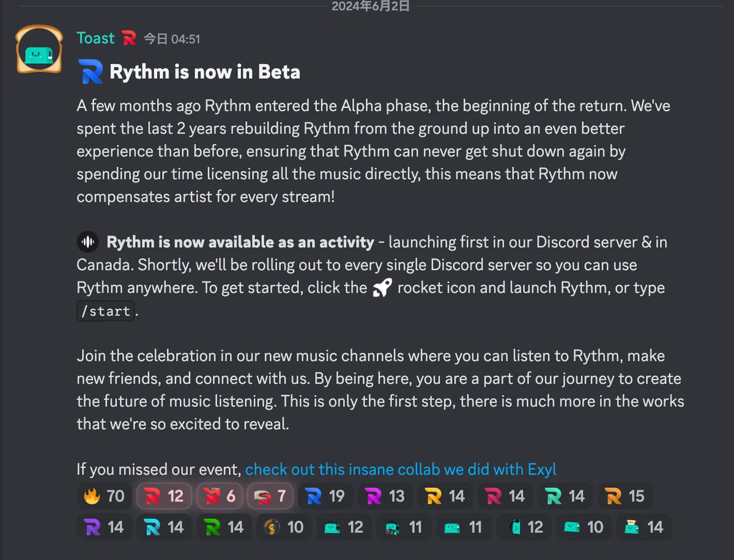Add the mint teal Rythm reaction, top row
734x560 pixels.
pos(565,496)
